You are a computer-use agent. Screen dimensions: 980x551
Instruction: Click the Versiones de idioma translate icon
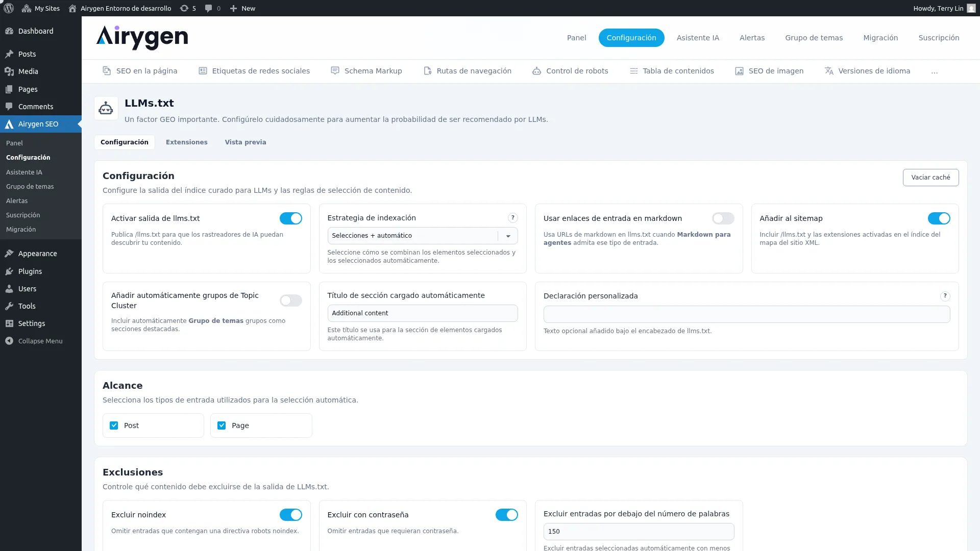[x=829, y=71]
